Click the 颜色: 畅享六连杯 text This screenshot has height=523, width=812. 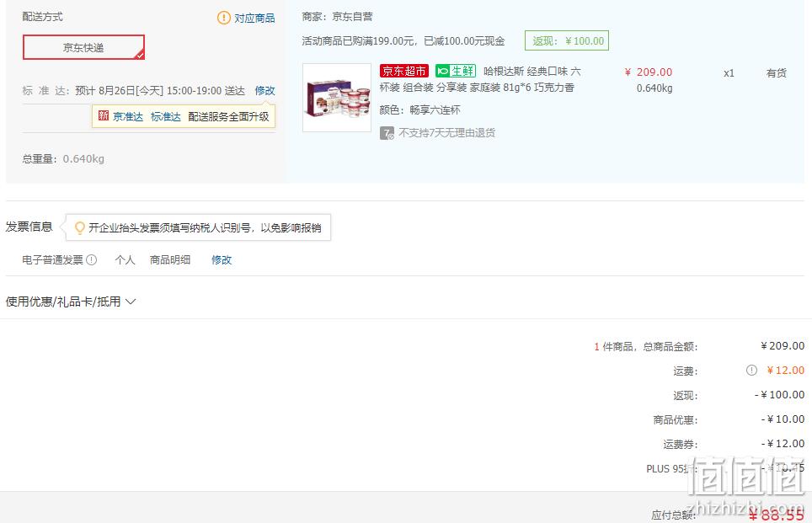tap(420, 109)
